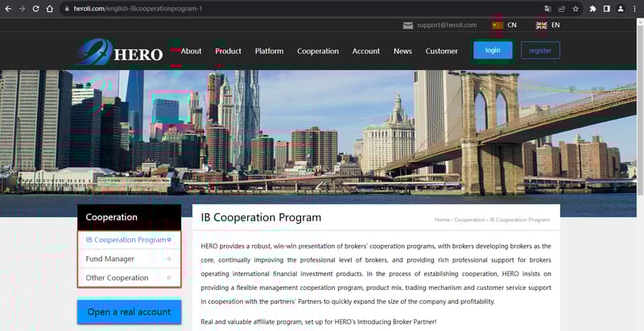Click circle marker beside Other Cooperation
The height and width of the screenshot is (331, 644).
click(x=169, y=278)
